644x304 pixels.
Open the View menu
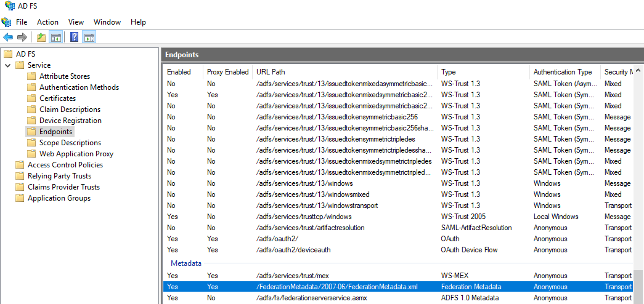click(76, 22)
